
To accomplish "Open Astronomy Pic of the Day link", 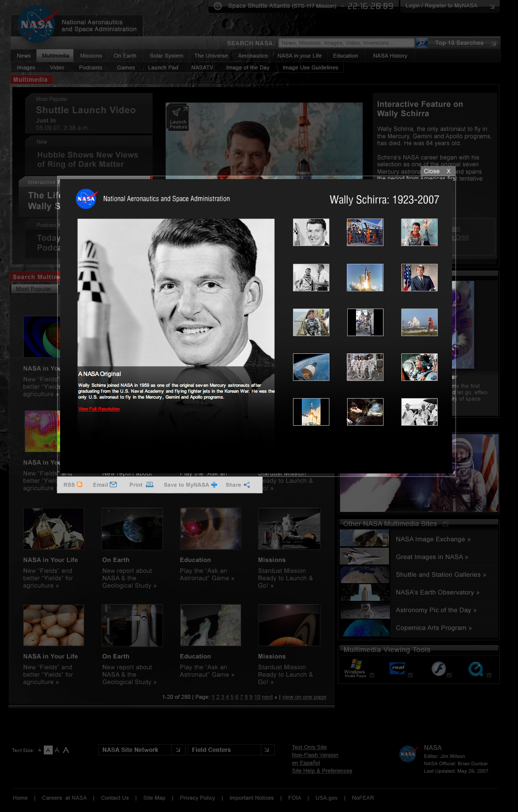I will coord(436,610).
